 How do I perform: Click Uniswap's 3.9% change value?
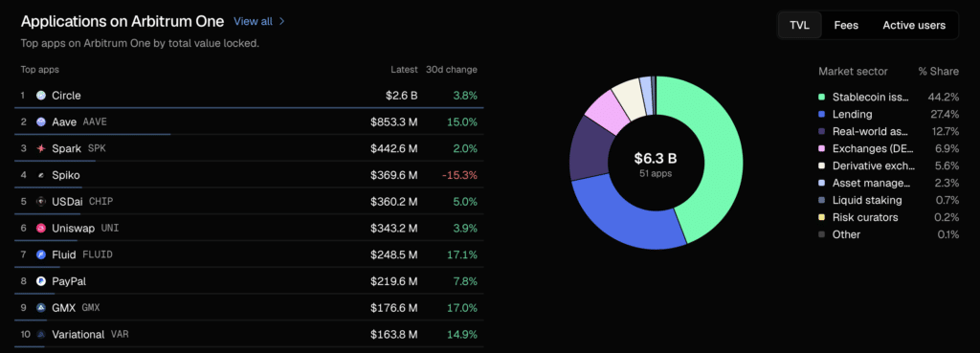click(464, 228)
